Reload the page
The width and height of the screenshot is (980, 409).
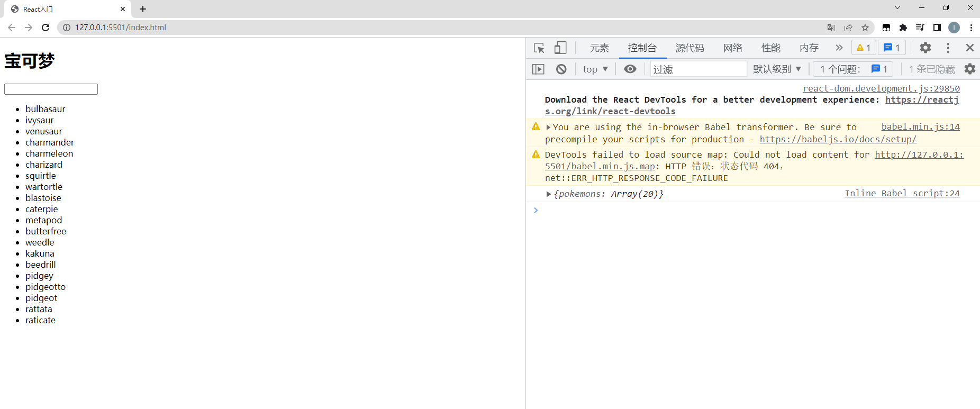click(46, 28)
